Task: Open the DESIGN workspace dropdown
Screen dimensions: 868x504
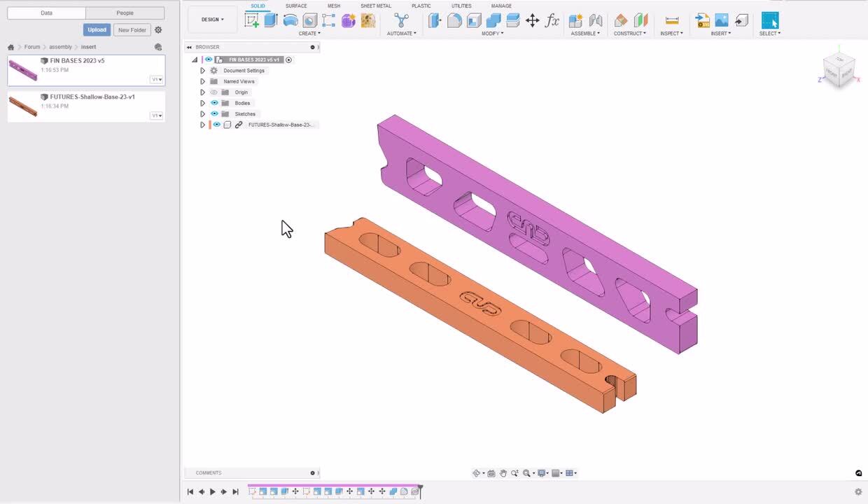Action: [x=213, y=20]
